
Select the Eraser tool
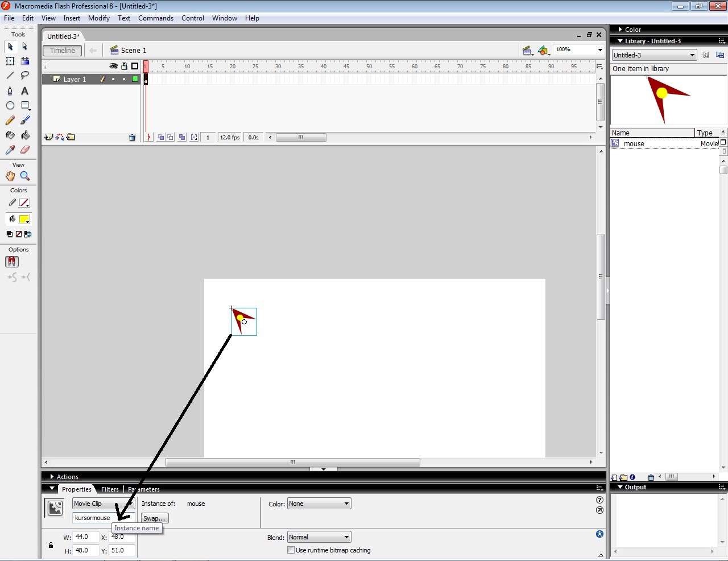[24, 150]
